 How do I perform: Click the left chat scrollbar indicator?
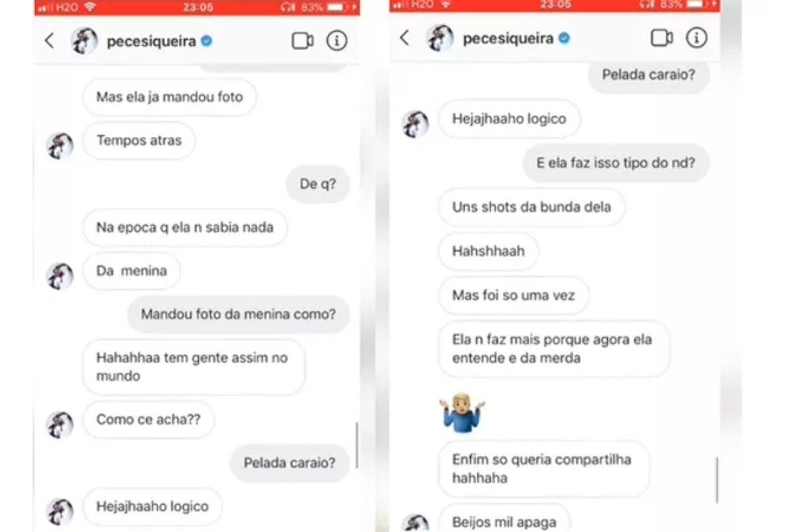click(357, 446)
